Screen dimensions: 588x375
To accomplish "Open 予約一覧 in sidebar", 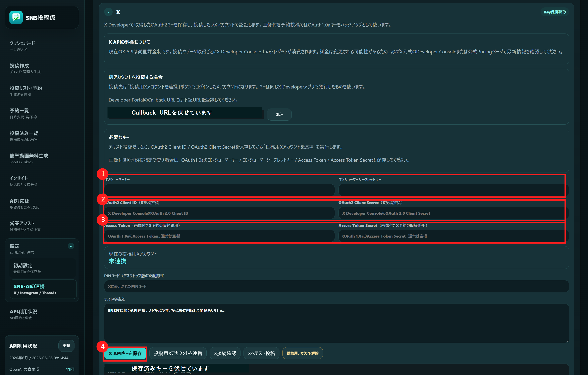I will click(42, 113).
